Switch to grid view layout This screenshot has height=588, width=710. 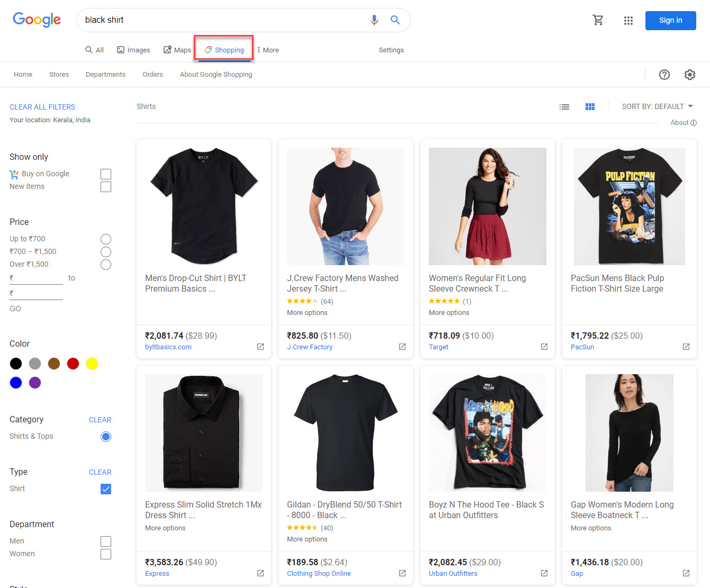coord(590,107)
